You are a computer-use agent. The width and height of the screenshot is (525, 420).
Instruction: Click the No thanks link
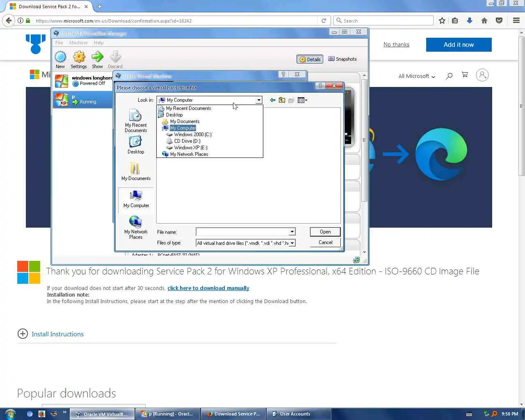coord(396,44)
